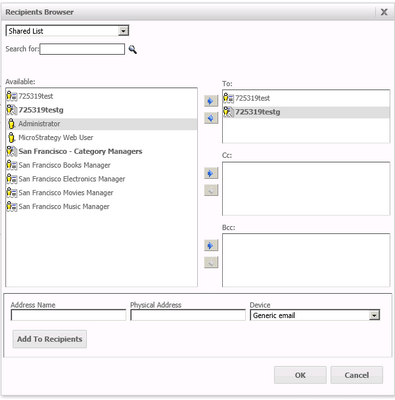
Task: Select 725319test text in Available list
Action: [36, 96]
